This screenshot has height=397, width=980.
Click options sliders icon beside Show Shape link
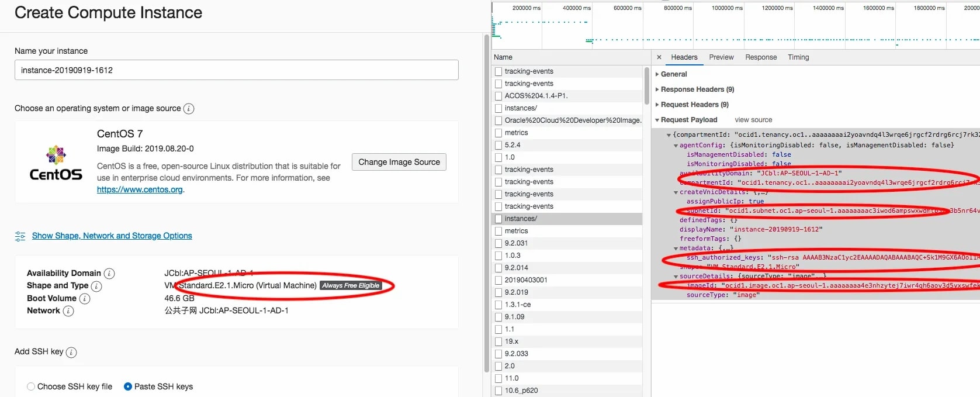(20, 236)
